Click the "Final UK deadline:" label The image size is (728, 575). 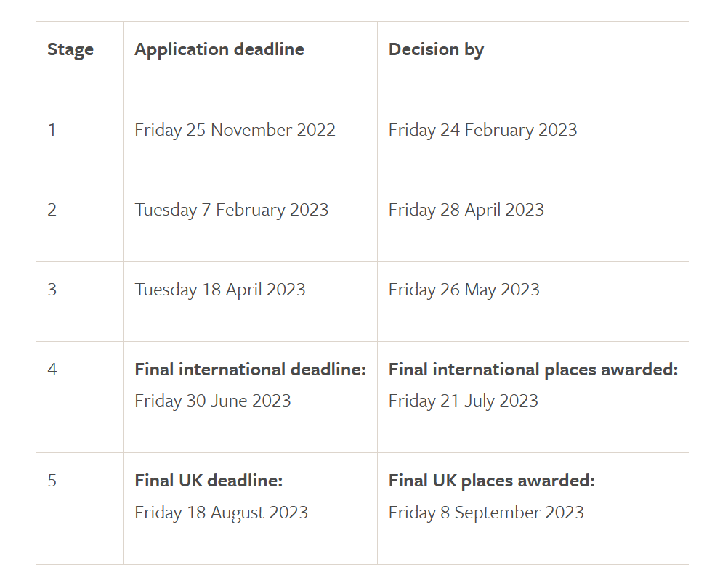(x=209, y=481)
